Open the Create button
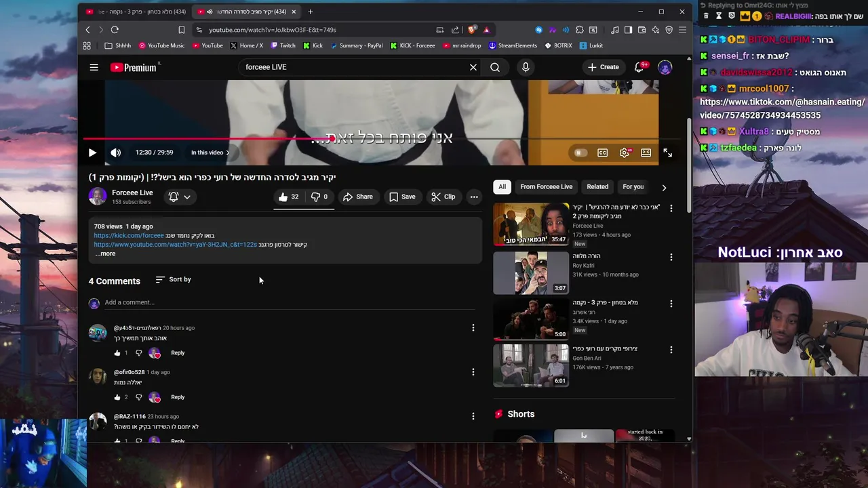Screen dimensions: 868x488 pyautogui.click(x=603, y=67)
